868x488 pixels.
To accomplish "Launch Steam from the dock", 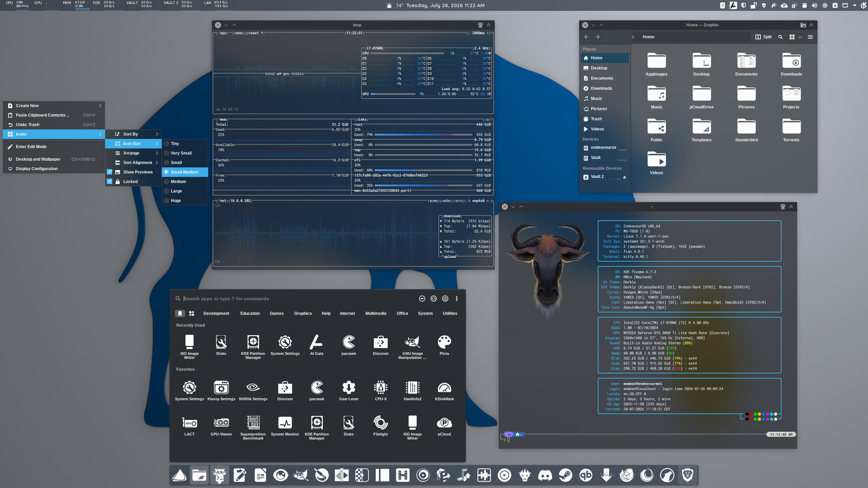I will (x=565, y=475).
